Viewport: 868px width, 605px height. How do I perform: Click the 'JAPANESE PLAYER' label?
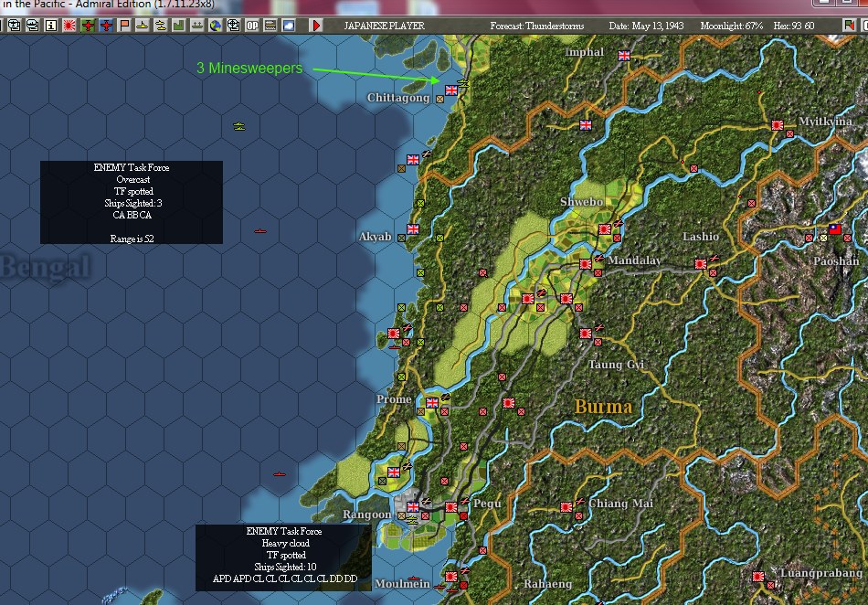pyautogui.click(x=384, y=26)
